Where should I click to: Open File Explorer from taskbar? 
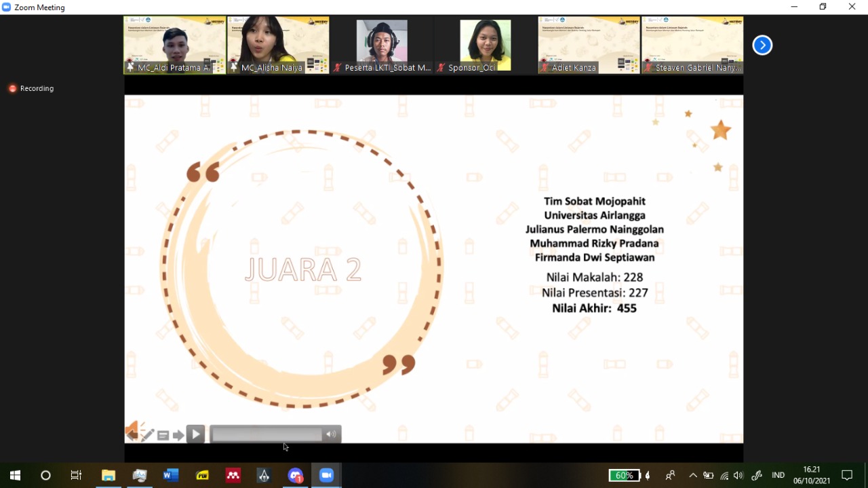(x=108, y=475)
